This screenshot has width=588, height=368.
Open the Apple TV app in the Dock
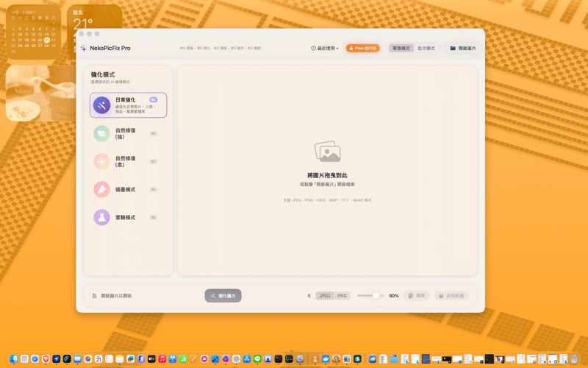[151, 358]
